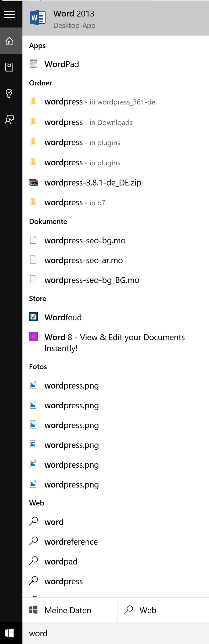Click the Windows Start button
The image size is (209, 644).
(9, 633)
